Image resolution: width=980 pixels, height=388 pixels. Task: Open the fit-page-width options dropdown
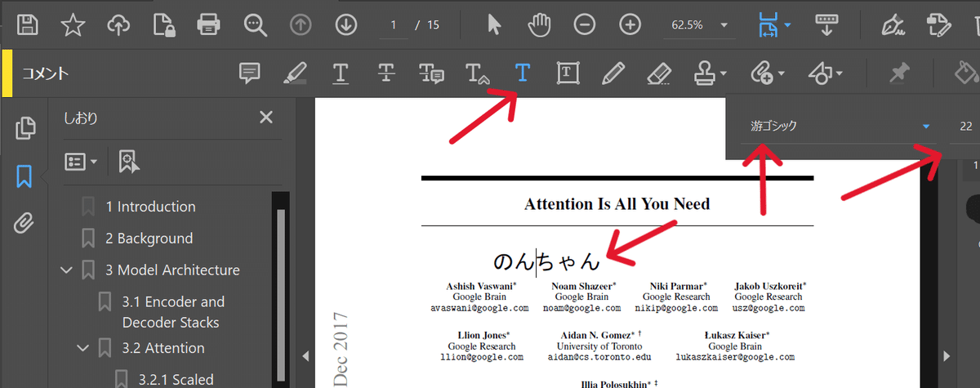(787, 25)
